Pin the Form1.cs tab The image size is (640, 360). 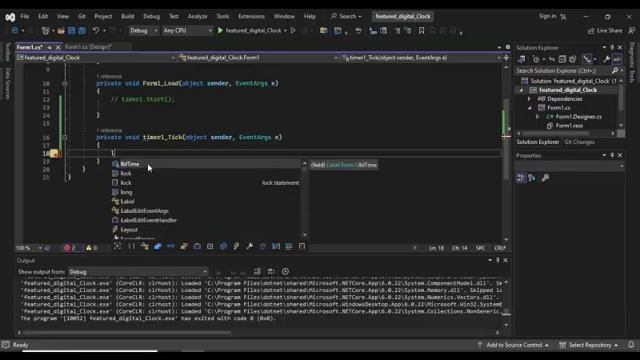[49, 47]
